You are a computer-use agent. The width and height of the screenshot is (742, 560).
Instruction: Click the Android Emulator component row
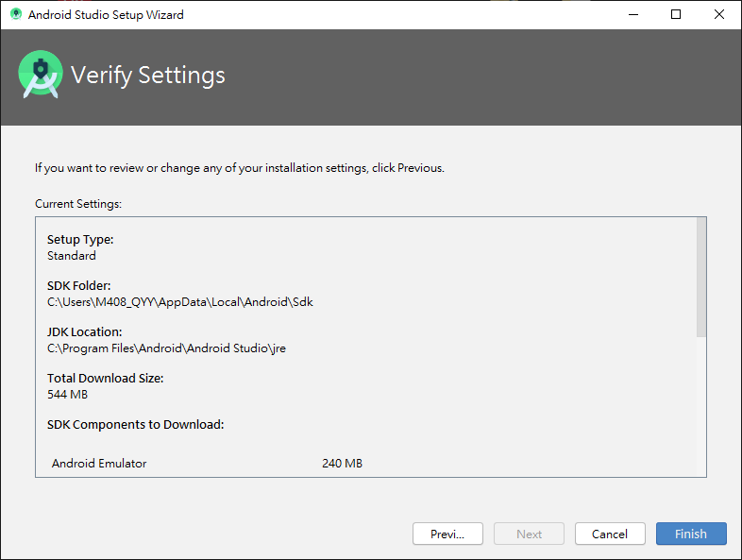pos(208,463)
